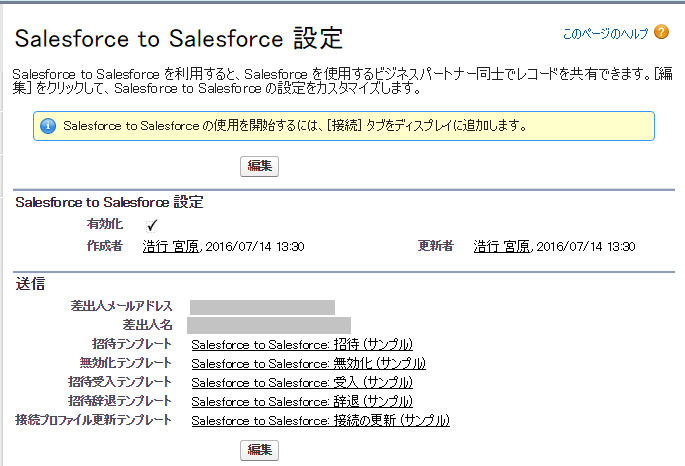This screenshot has width=685, height=466.
Task: Click the 送信 section header
Action: click(x=30, y=284)
